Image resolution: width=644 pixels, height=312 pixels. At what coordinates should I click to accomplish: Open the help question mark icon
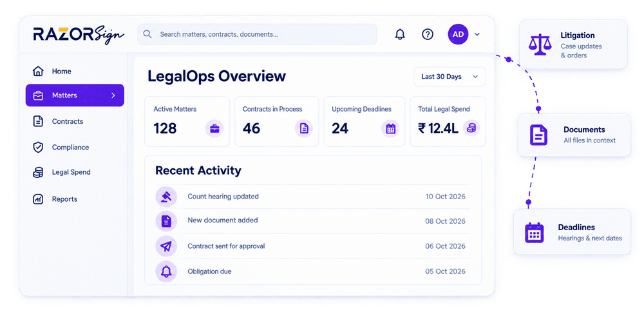click(428, 35)
